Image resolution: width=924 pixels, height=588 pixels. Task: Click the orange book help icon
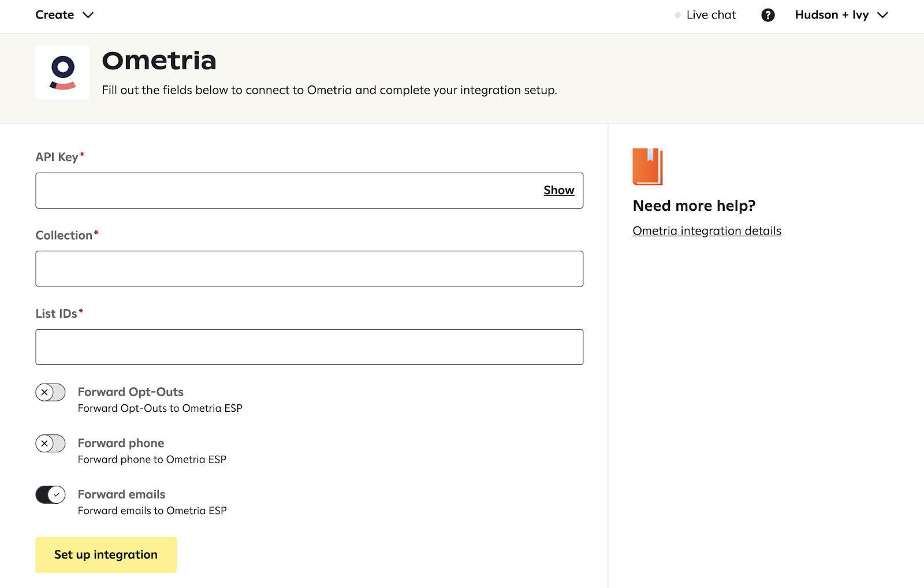[x=647, y=166]
